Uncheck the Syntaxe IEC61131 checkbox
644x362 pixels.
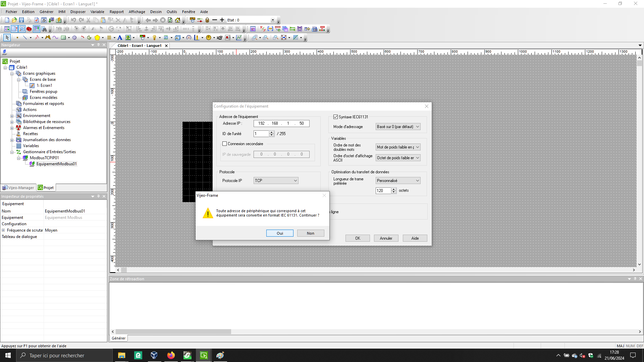(x=335, y=117)
